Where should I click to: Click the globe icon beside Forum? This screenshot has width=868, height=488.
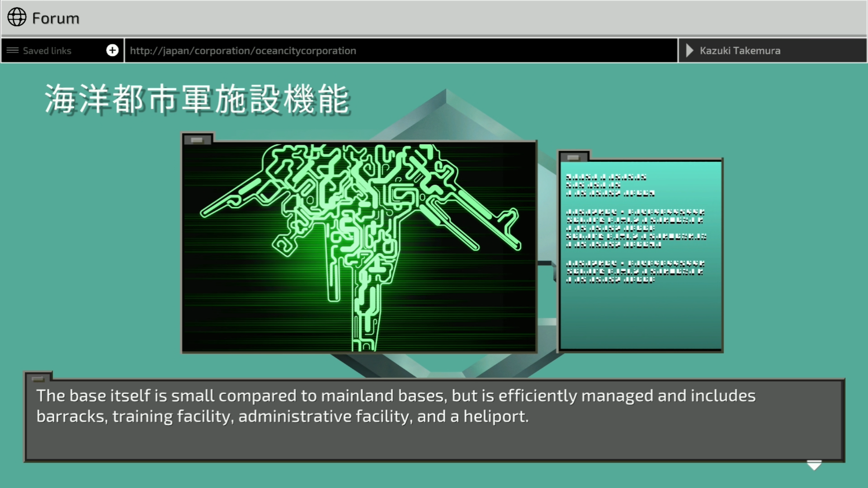pyautogui.click(x=17, y=17)
